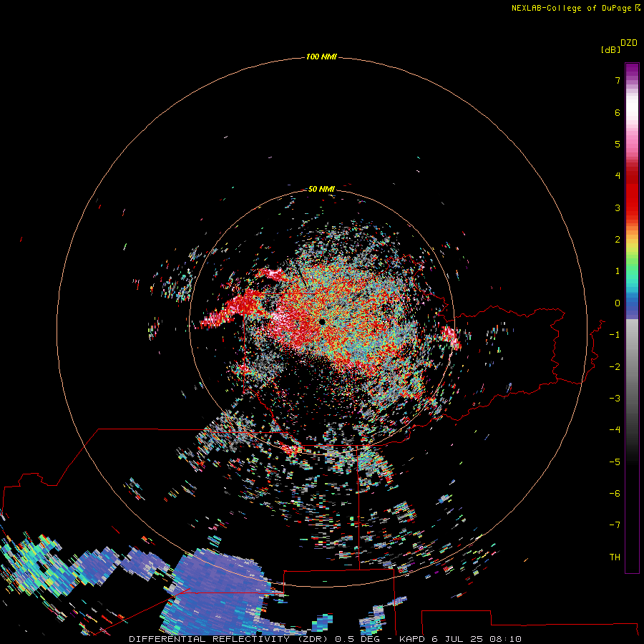Click the legend value 0

[x=618, y=303]
